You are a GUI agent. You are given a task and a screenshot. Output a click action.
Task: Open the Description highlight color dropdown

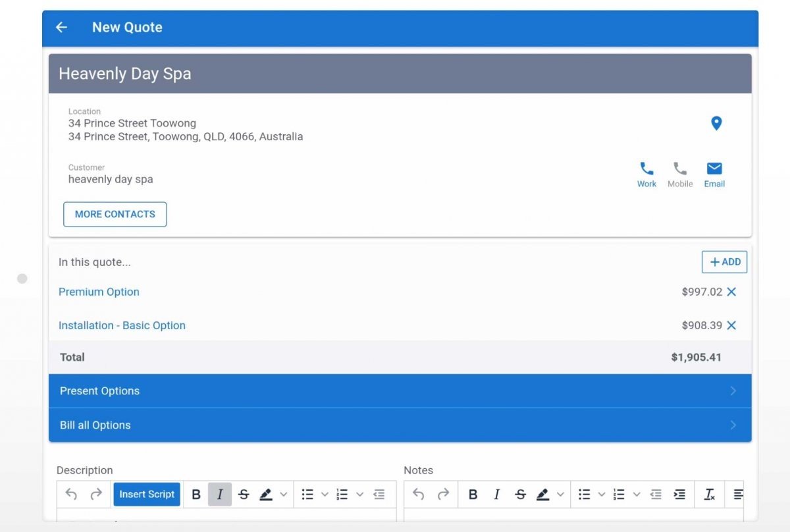click(284, 494)
